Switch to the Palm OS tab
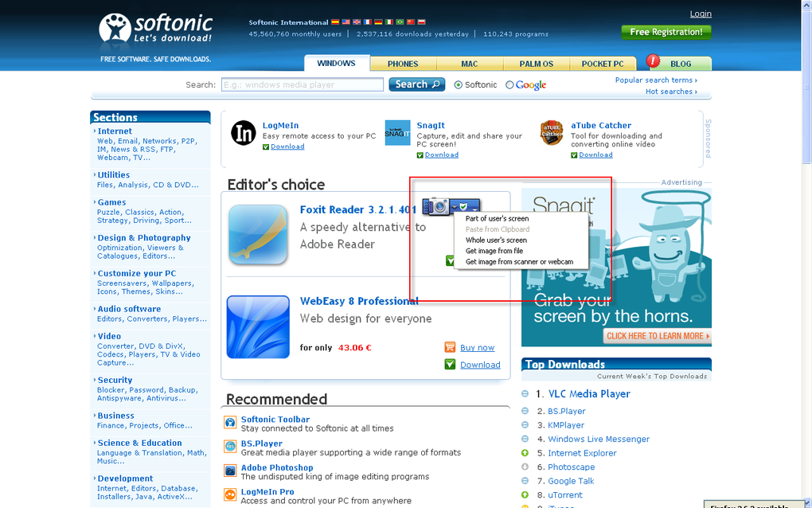The height and width of the screenshot is (508, 812). coord(537,64)
